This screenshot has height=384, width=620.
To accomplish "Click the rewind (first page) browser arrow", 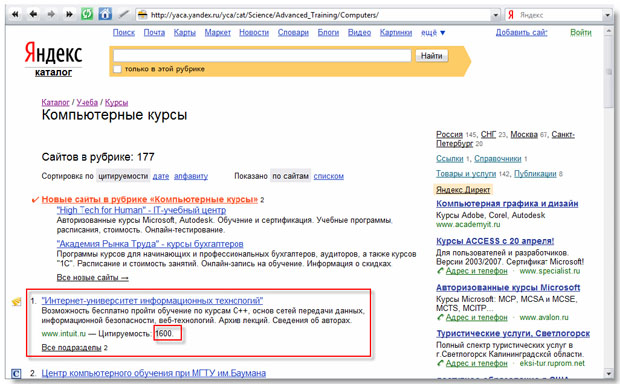I will [x=15, y=15].
